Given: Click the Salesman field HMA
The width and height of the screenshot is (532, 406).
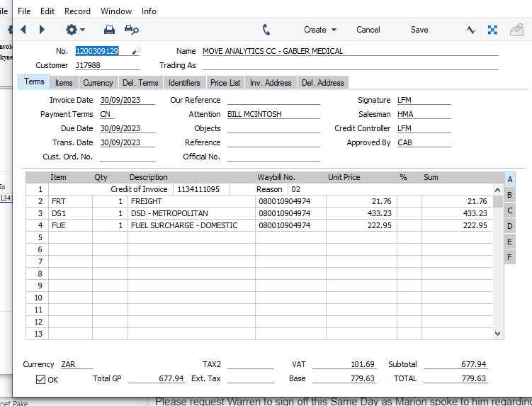Looking at the screenshot, I should (424, 114).
